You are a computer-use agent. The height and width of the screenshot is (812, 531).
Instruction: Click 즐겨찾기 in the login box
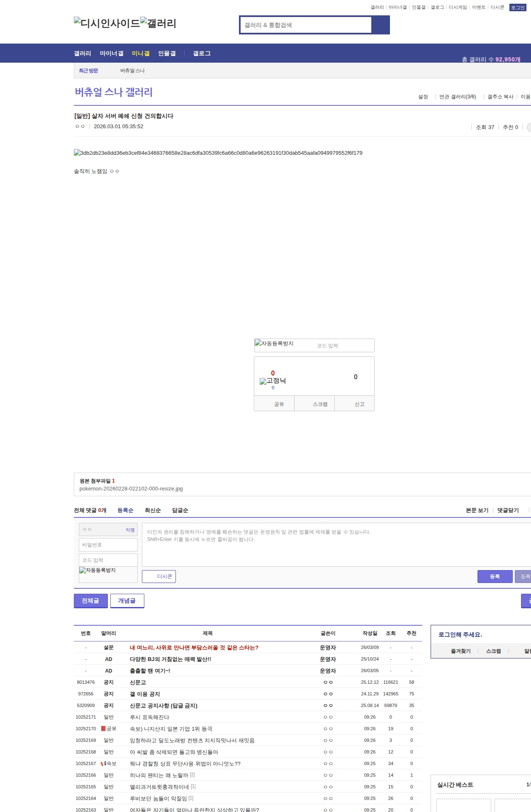(460, 651)
